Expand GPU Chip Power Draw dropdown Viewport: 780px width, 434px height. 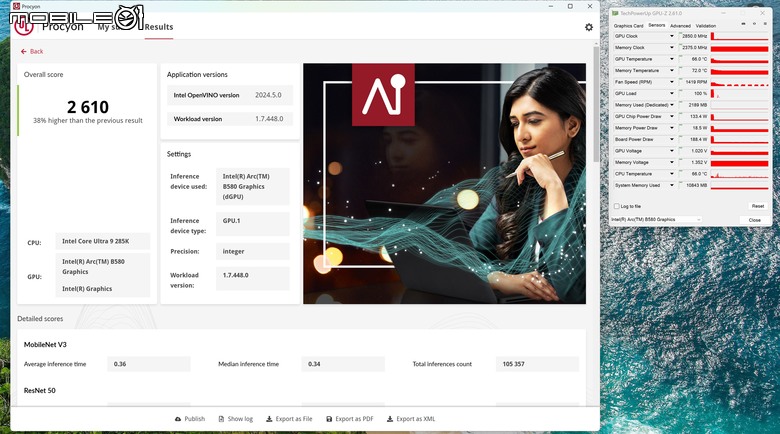click(x=672, y=116)
